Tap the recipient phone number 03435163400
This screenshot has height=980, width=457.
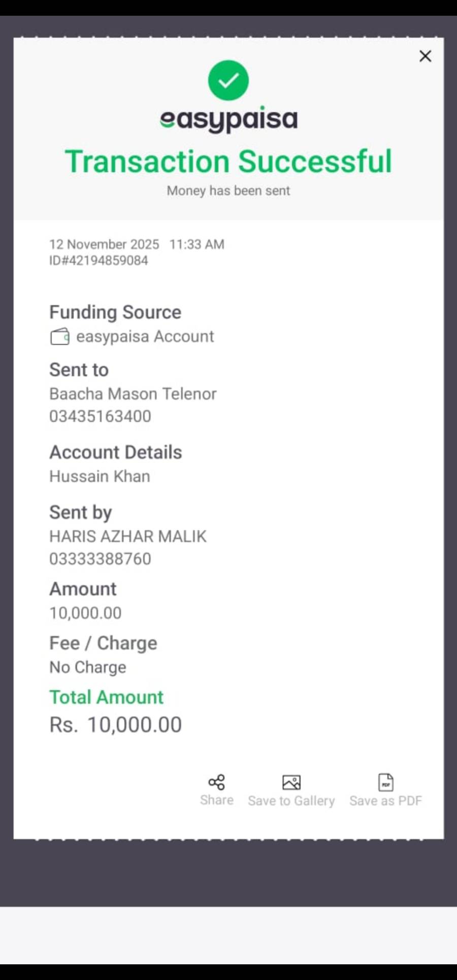(100, 416)
